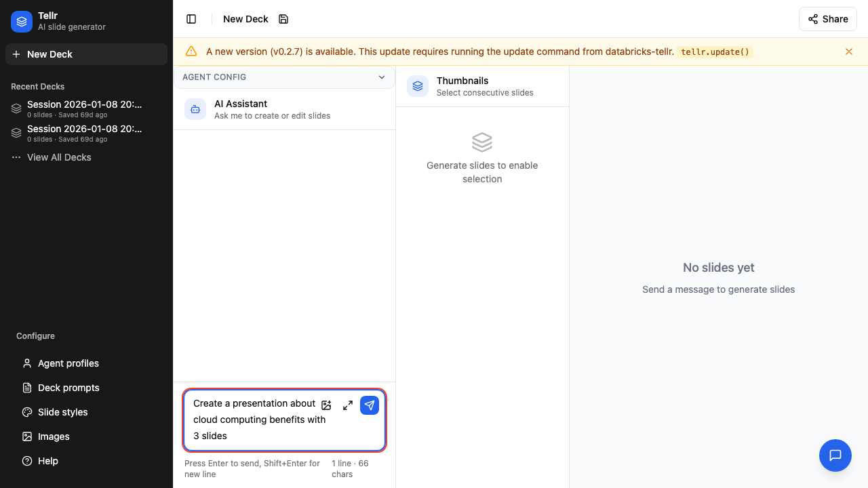Dismiss the update notification banner
The width and height of the screenshot is (868, 488).
click(848, 52)
